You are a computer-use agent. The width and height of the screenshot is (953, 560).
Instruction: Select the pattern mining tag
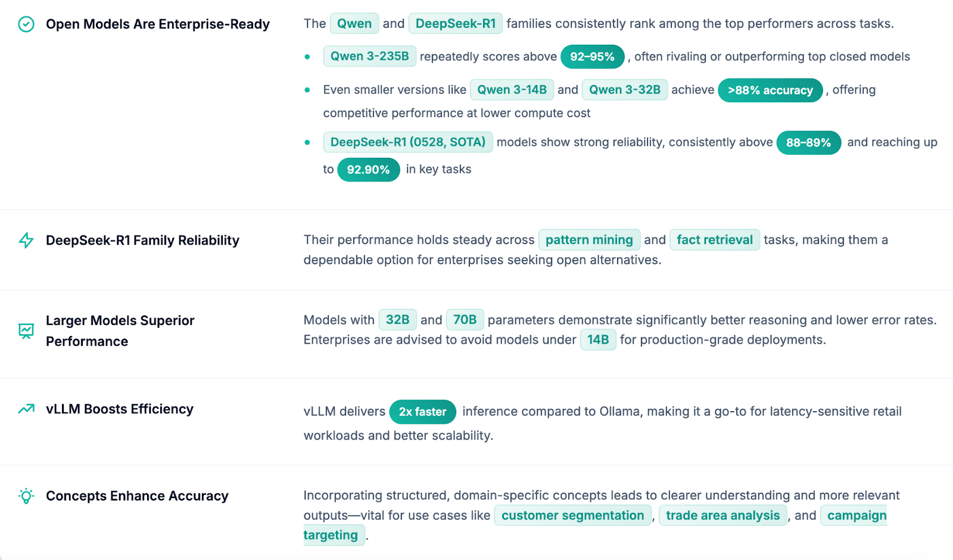tap(589, 240)
